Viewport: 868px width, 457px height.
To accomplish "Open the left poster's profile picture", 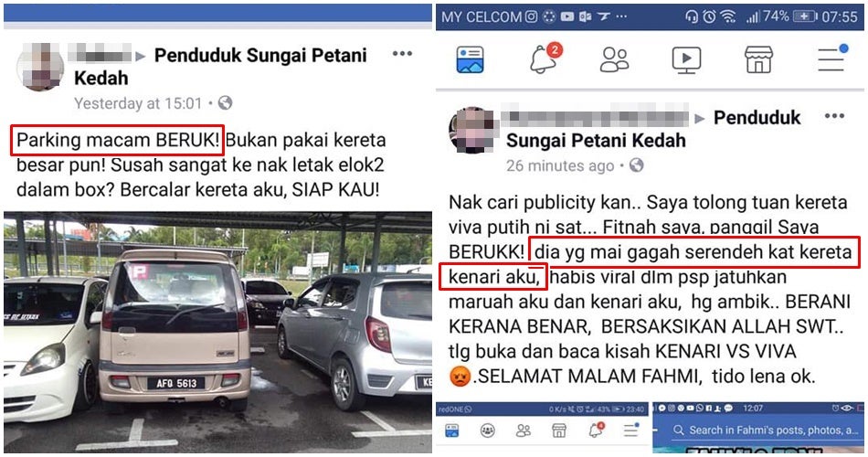I will tap(40, 67).
